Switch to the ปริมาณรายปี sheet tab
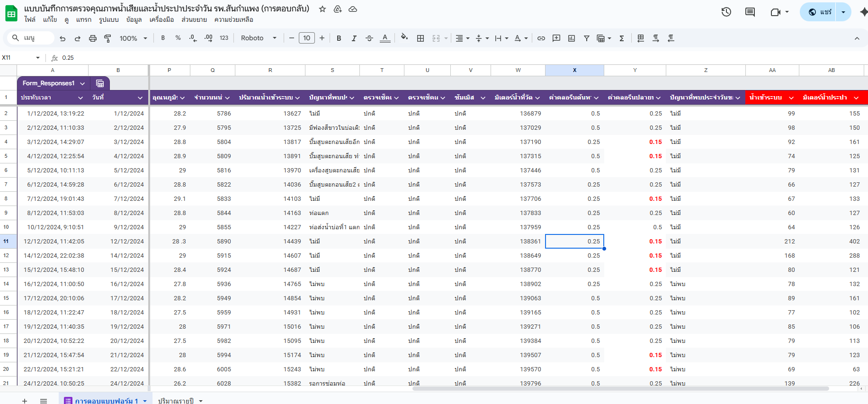The image size is (868, 404). (176, 401)
